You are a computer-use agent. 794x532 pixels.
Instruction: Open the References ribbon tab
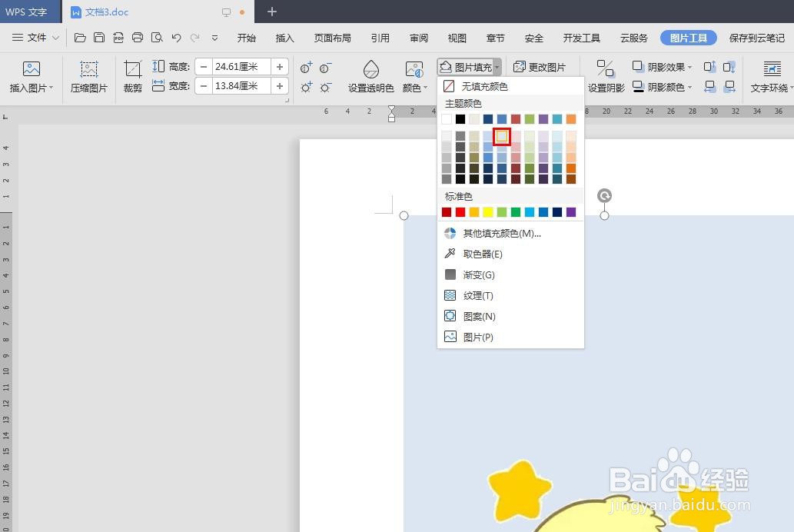[x=380, y=38]
